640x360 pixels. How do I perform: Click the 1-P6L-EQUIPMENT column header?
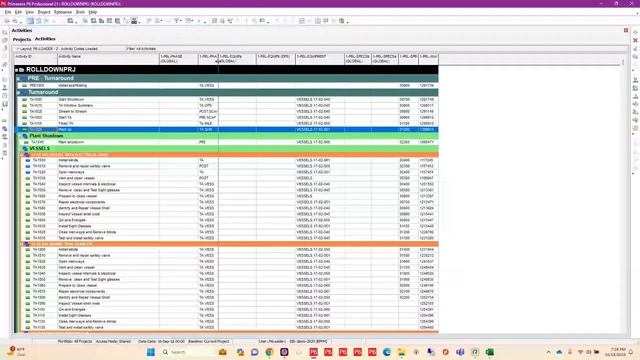(320, 59)
